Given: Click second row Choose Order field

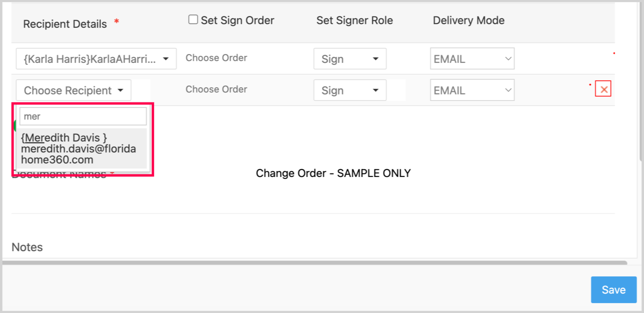Looking at the screenshot, I should (216, 90).
